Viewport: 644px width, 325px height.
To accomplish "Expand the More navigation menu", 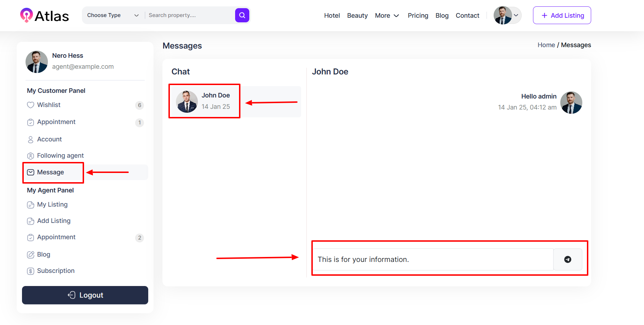I will click(387, 16).
